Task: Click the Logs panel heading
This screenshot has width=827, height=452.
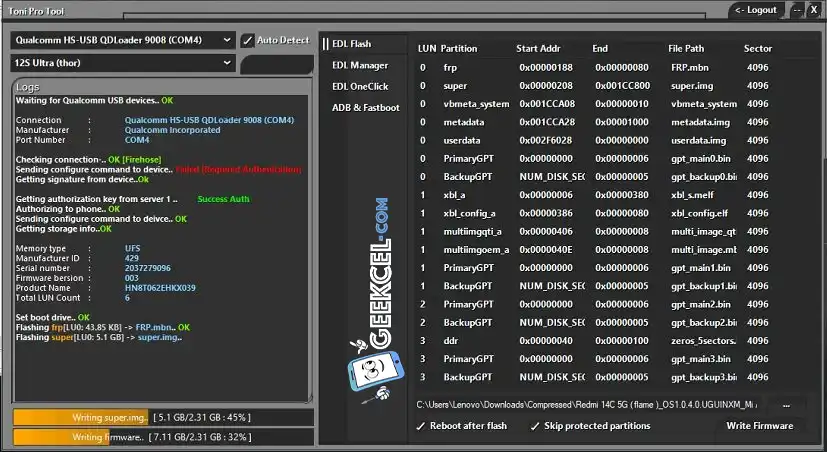Action: pyautogui.click(x=27, y=87)
